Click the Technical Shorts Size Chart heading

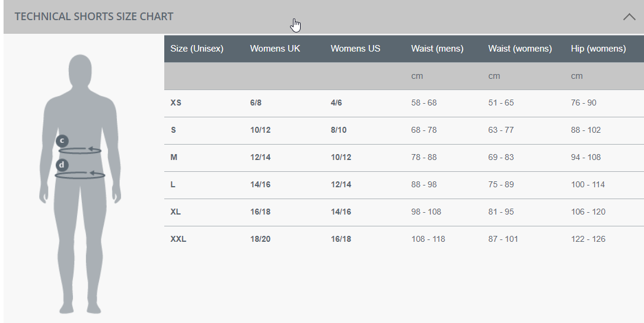tap(94, 17)
